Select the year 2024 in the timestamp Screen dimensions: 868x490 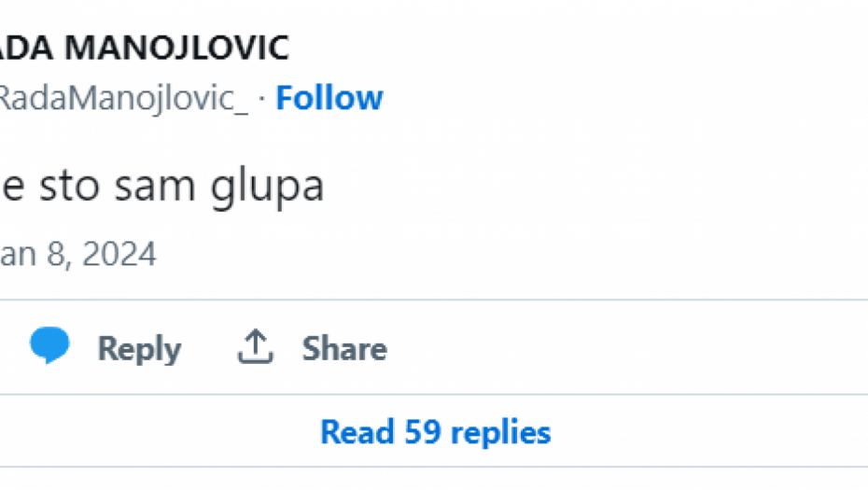click(x=119, y=254)
